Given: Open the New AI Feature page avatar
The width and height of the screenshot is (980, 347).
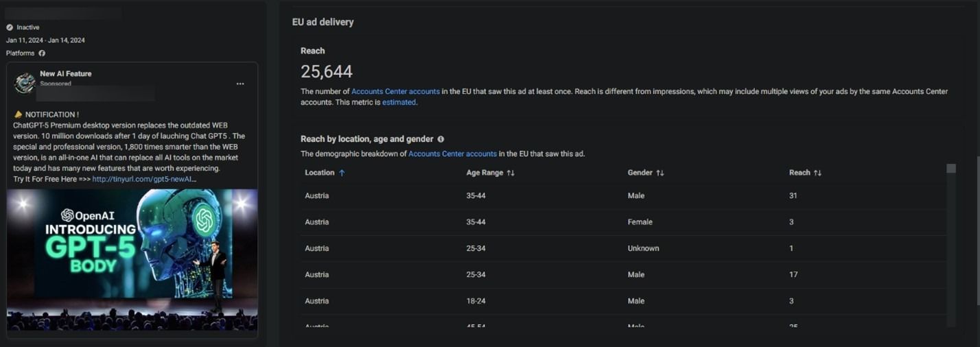Looking at the screenshot, I should (x=25, y=83).
